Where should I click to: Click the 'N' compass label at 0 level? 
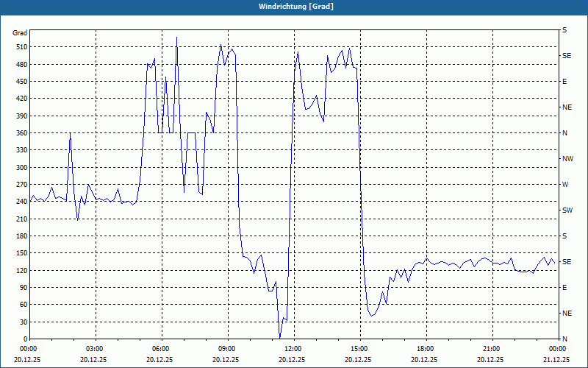tap(564, 339)
